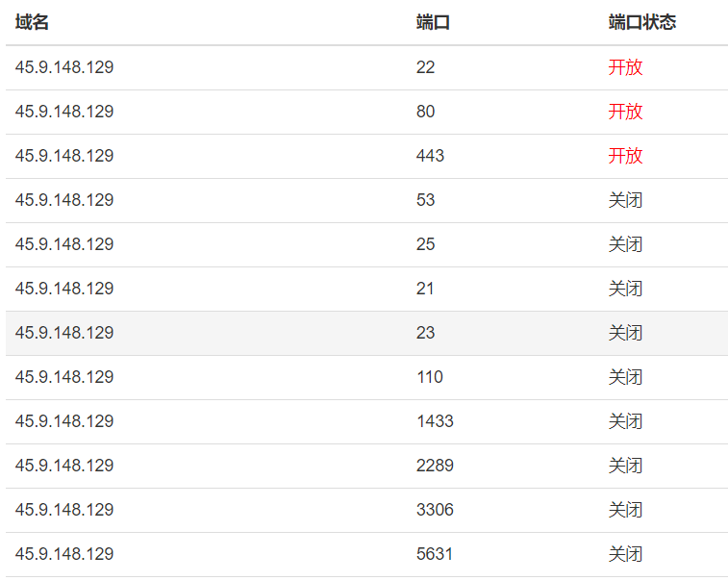728x581 pixels.
Task: Click the IP address in port 22 row
Action: 64,67
